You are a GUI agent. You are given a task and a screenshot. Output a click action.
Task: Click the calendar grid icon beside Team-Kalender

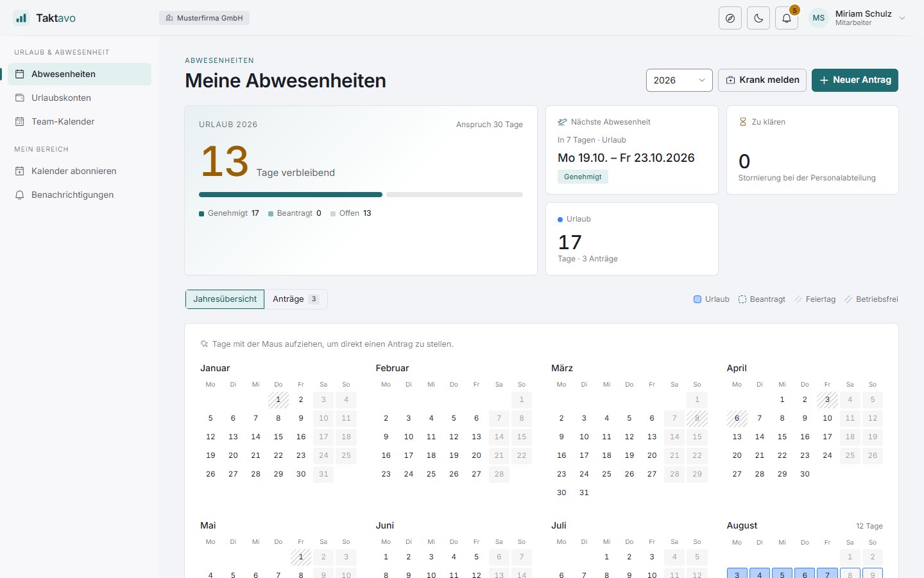19,121
